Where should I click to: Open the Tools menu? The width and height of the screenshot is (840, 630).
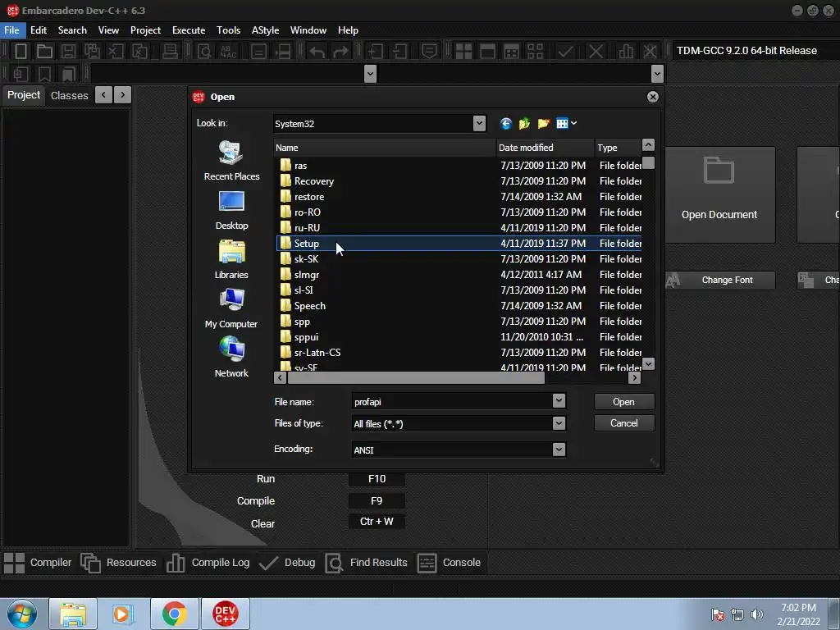[x=228, y=30]
